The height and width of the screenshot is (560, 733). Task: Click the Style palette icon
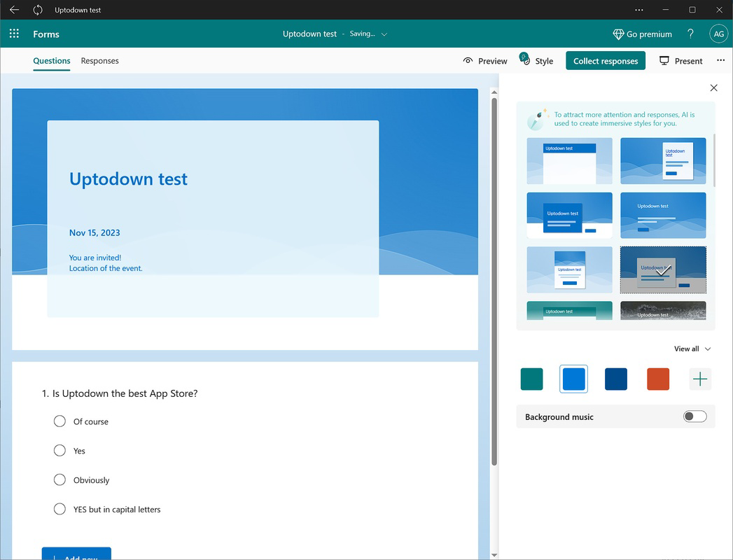[x=524, y=59]
